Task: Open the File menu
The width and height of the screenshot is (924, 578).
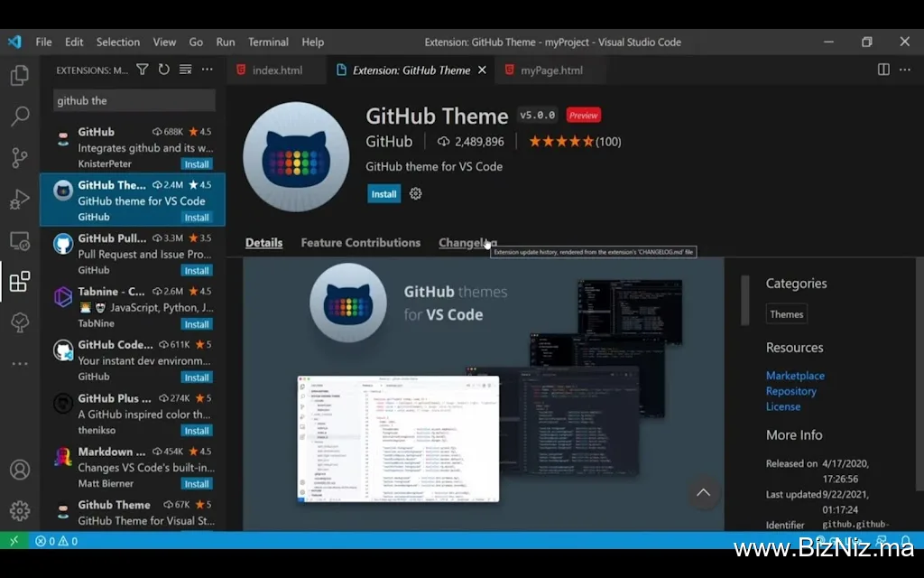Action: pos(43,42)
